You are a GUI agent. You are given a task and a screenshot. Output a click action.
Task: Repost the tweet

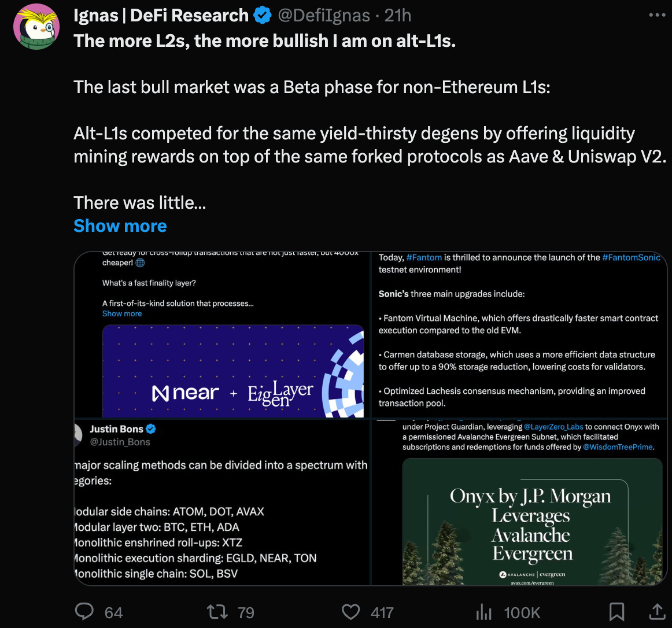(x=217, y=611)
